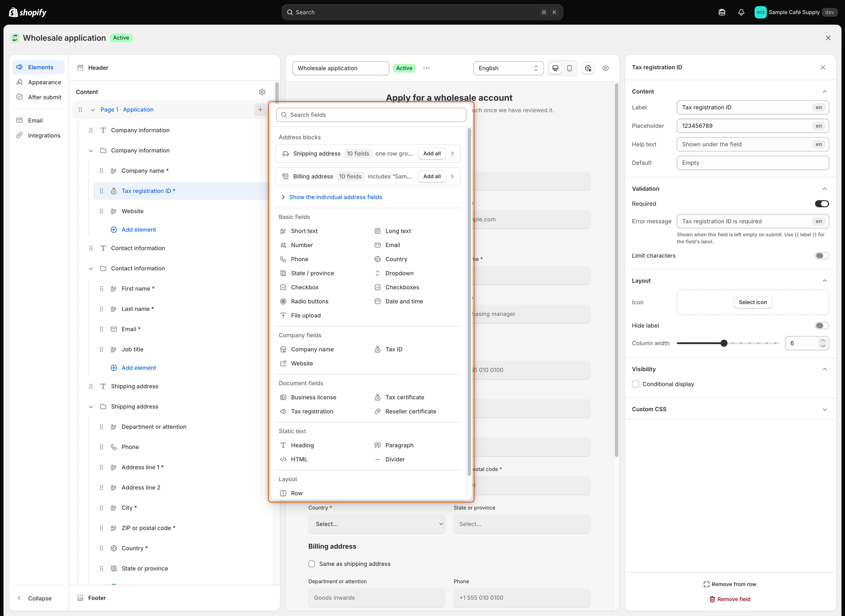This screenshot has height=616, width=845.
Task: Open the After submit tab
Action: [x=38, y=97]
